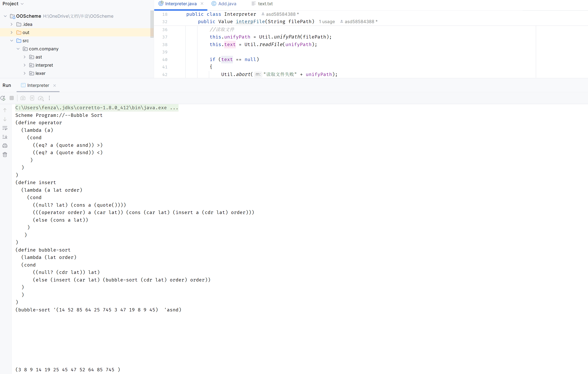Open the Project view dropdown
Viewport: 588px width, 374px height.
click(13, 3)
